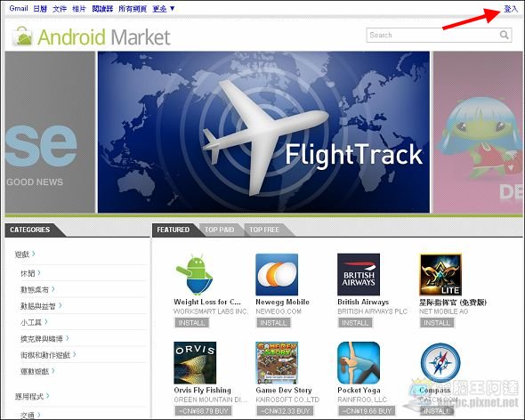Switch to the TOP FREE tab
The width and height of the screenshot is (525, 420).
tap(264, 230)
